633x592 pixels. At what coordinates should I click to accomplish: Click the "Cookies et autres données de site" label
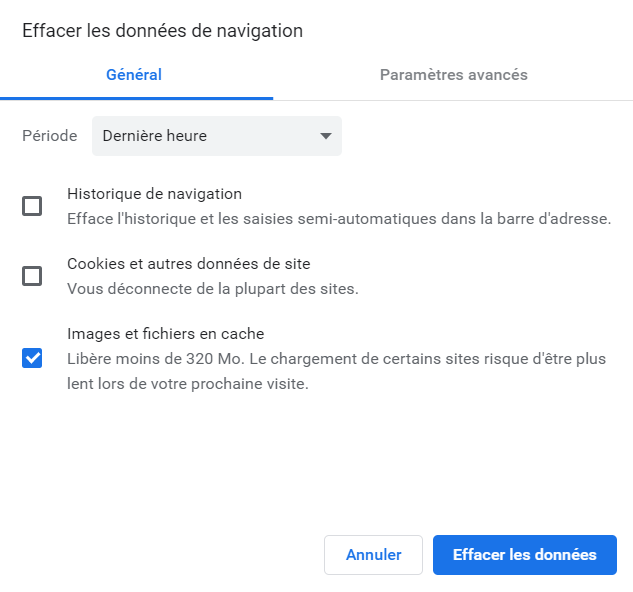[x=188, y=264]
